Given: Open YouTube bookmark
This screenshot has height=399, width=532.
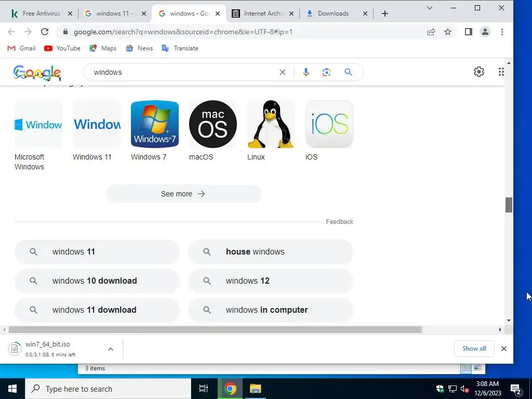Looking at the screenshot, I should click(x=62, y=48).
